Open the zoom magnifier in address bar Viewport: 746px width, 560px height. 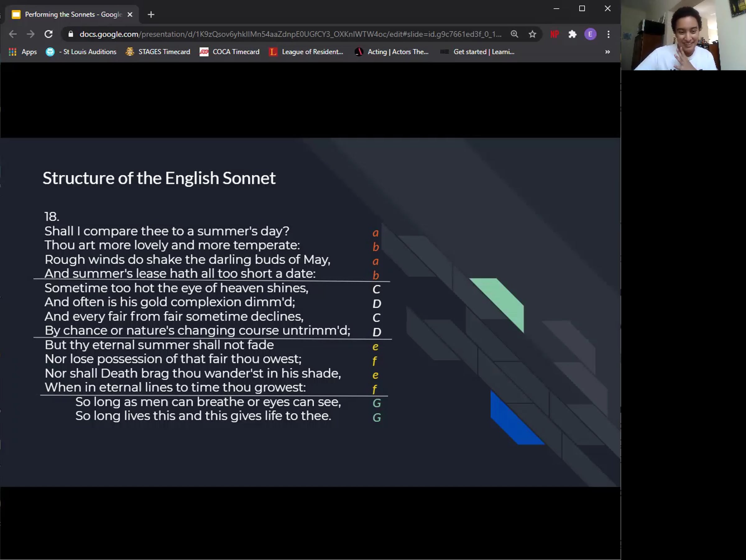514,34
